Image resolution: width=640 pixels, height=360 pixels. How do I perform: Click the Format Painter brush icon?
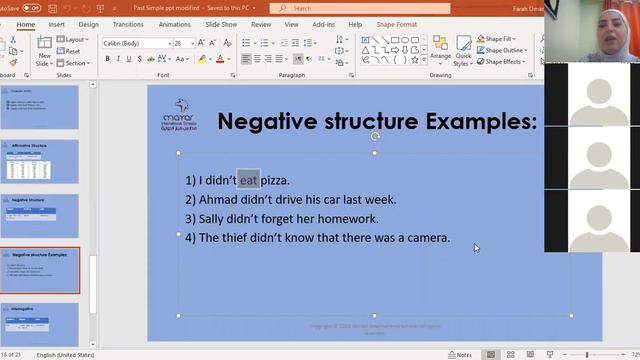tap(13, 63)
